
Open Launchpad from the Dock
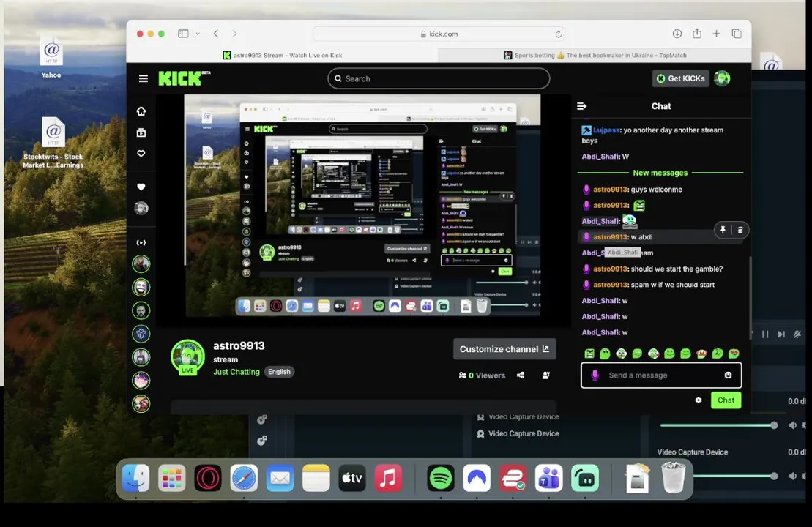click(x=171, y=477)
